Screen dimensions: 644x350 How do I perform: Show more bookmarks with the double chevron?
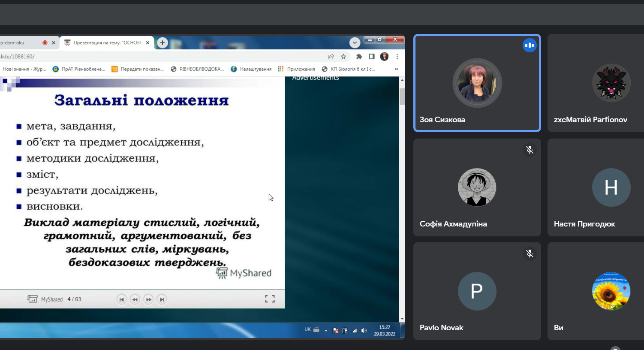pyautogui.click(x=396, y=69)
